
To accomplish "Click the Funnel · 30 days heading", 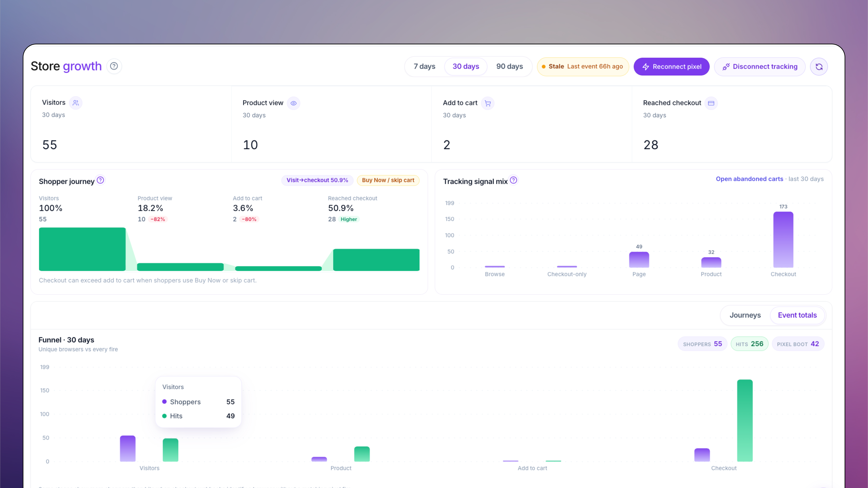I will coord(66,340).
